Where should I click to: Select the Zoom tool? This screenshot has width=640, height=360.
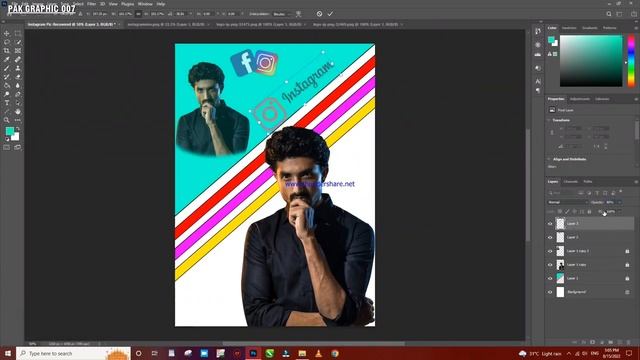[x=7, y=120]
